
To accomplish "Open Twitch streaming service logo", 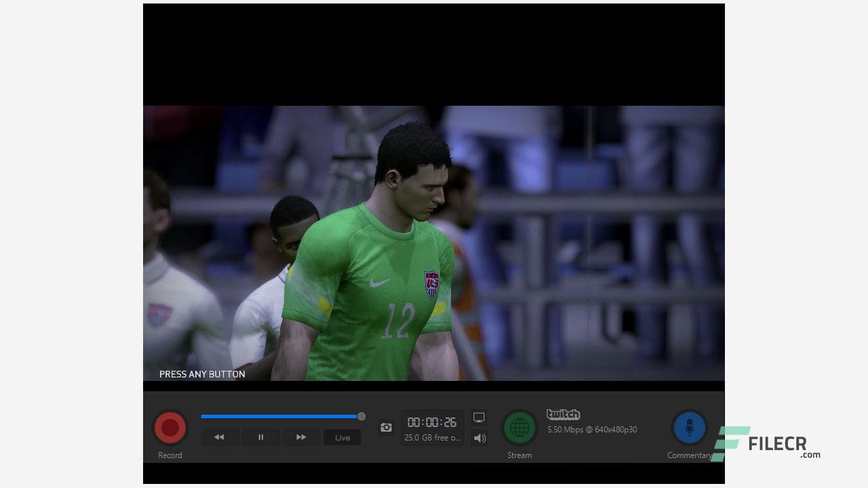I will click(564, 414).
